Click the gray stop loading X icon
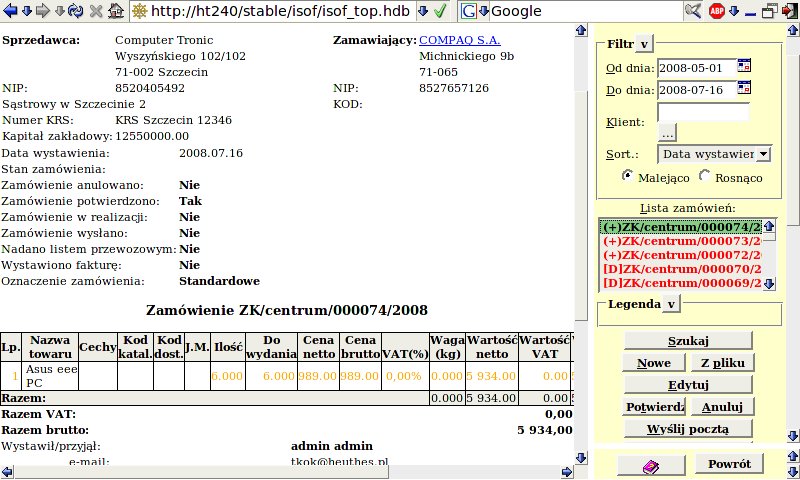The image size is (800, 480). (x=96, y=11)
